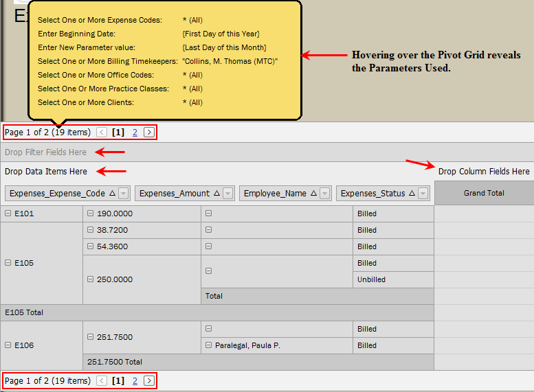Sort by the Expenses_Expense_Code field header
This screenshot has width=534, height=392.
pos(58,194)
